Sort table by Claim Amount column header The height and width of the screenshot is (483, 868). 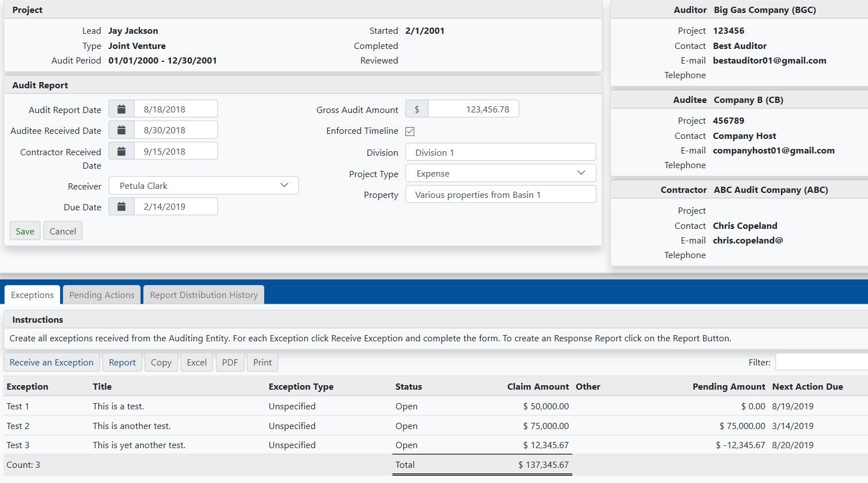click(x=537, y=386)
